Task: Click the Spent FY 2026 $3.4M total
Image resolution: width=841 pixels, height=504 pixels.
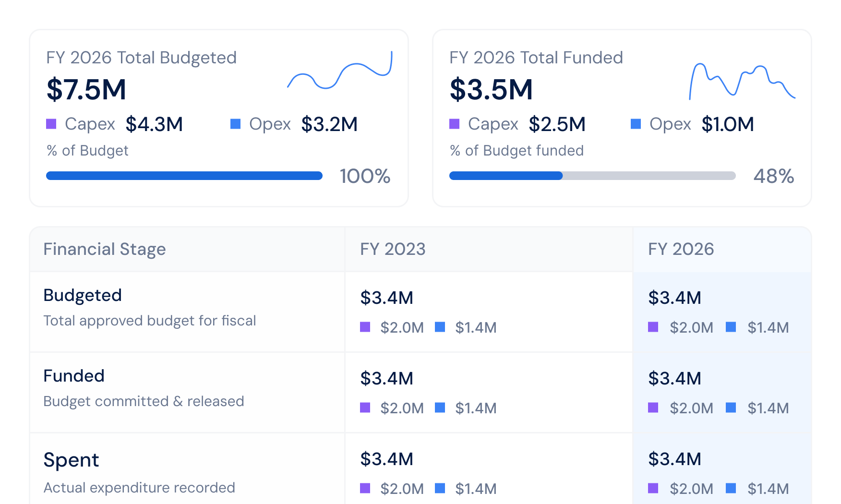Action: [x=674, y=459]
